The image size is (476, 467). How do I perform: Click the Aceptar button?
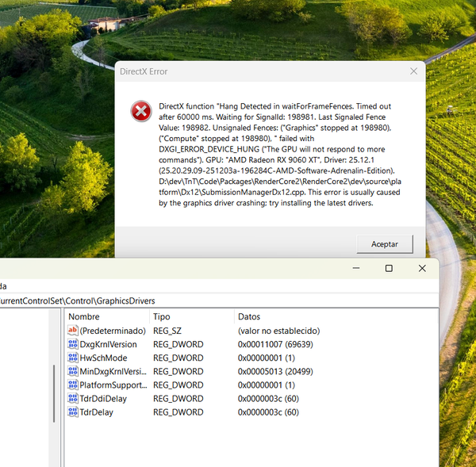(x=384, y=243)
